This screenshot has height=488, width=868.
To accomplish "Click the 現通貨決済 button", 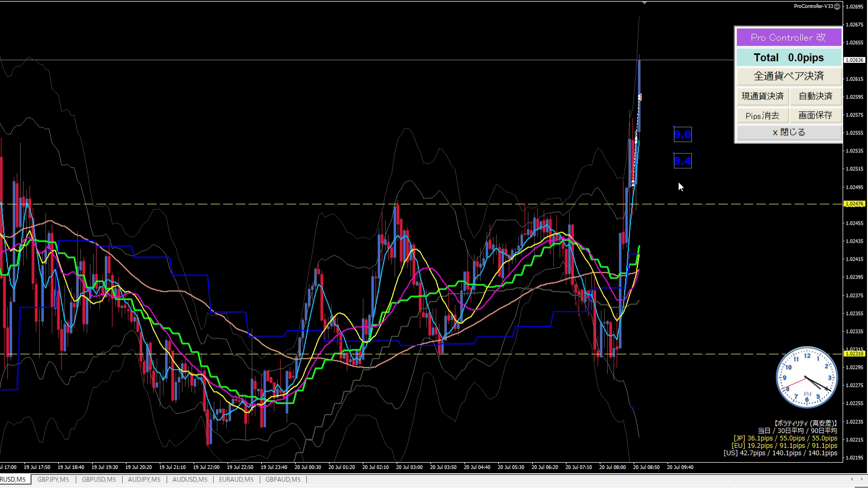I will (762, 96).
